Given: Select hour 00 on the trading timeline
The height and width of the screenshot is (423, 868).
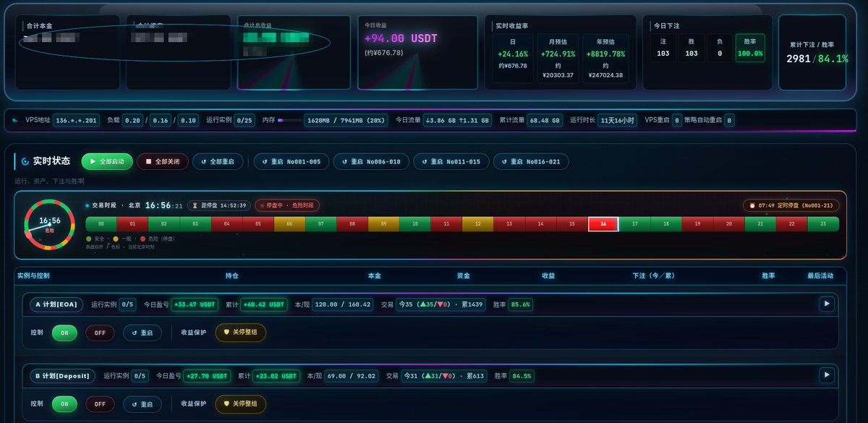Looking at the screenshot, I should click(101, 225).
